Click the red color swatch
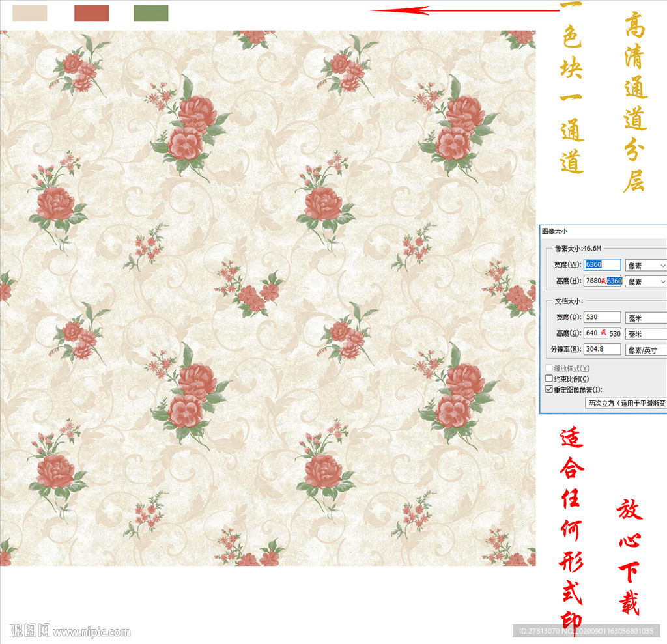 tap(91, 13)
